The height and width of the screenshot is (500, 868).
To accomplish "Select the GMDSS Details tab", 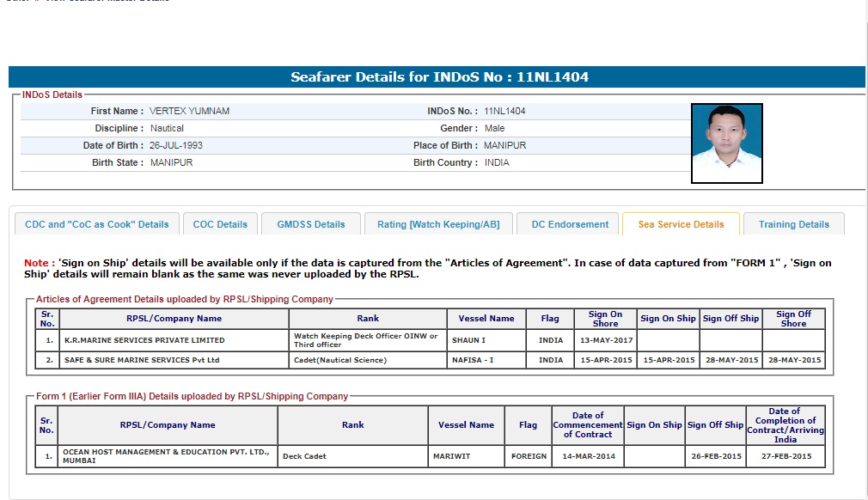I will pos(311,224).
